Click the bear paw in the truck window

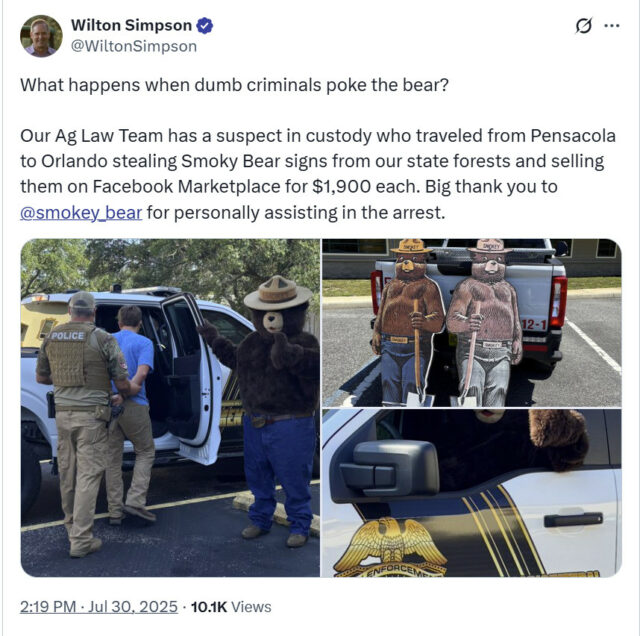click(558, 439)
